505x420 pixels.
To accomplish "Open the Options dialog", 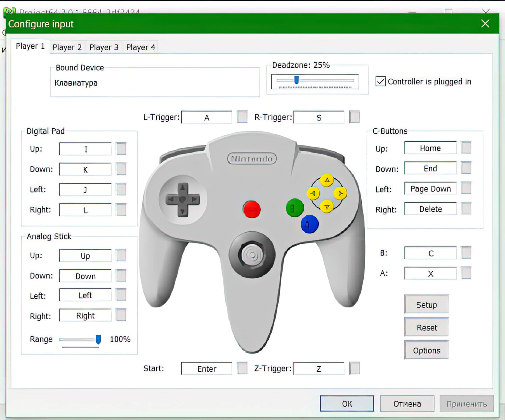I will point(426,350).
